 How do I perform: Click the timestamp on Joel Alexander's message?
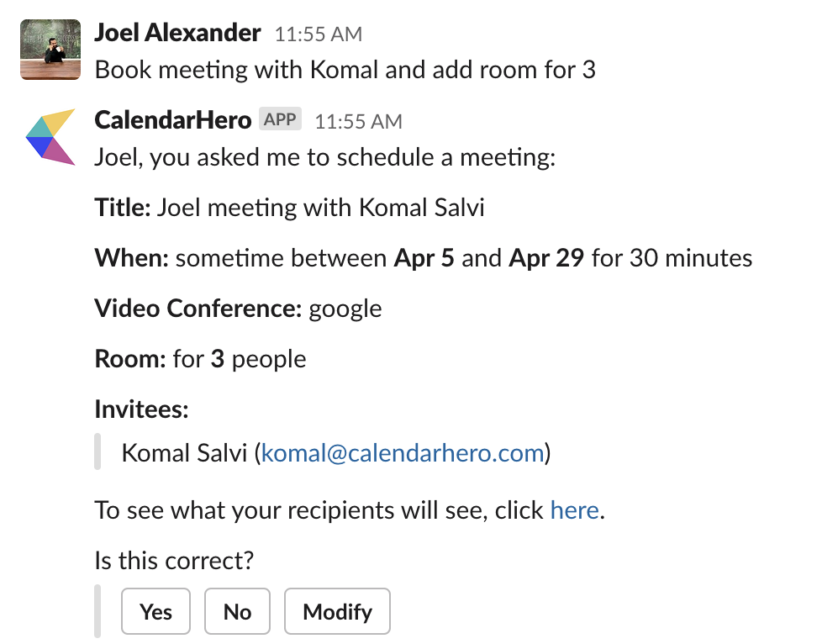[319, 35]
